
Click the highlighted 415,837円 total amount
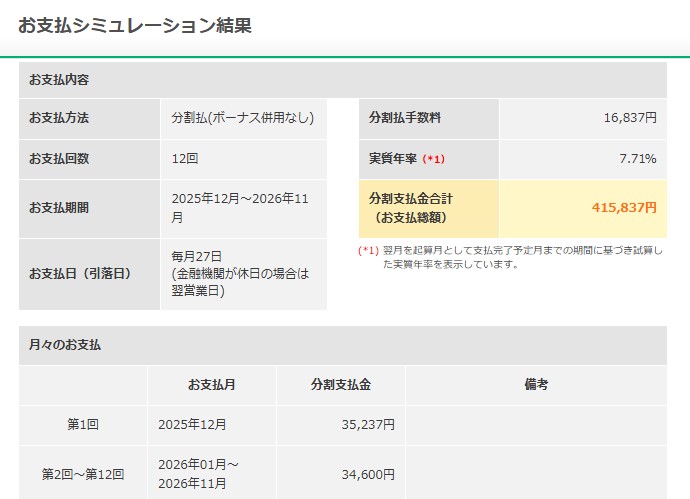pyautogui.click(x=623, y=208)
